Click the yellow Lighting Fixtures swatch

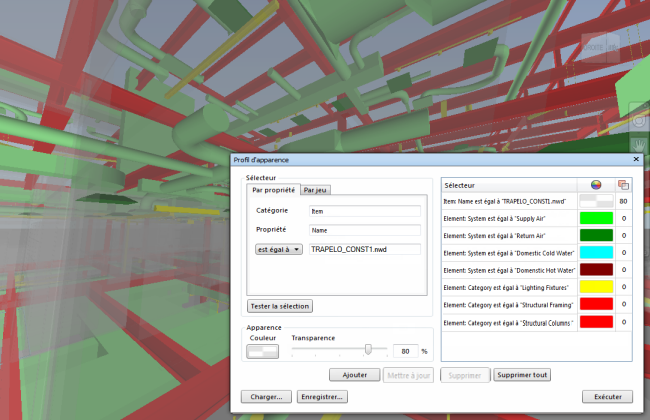(596, 286)
